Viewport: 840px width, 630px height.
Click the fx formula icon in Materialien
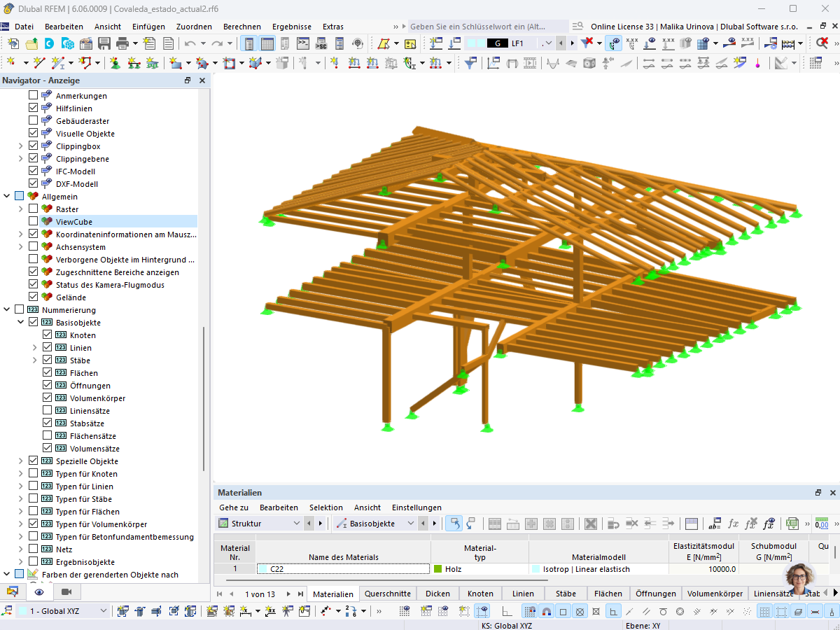[733, 524]
